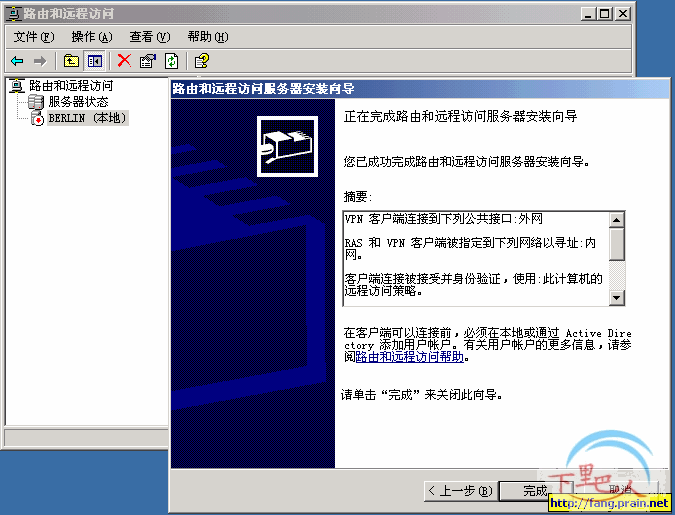Click the Help question mark toolbar icon
The image size is (675, 515).
[x=201, y=61]
